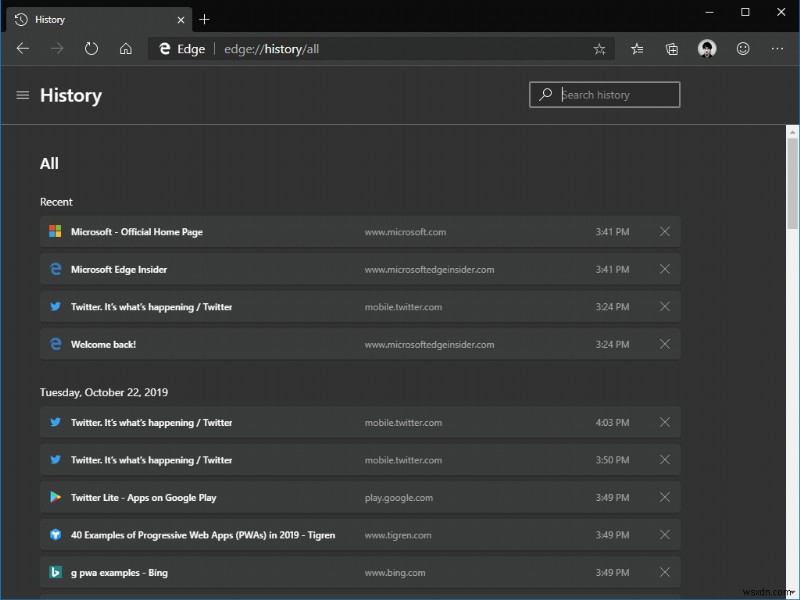Viewport: 800px width, 600px height.
Task: Click the Bing favicon beside g pwa examples
Action: click(55, 572)
